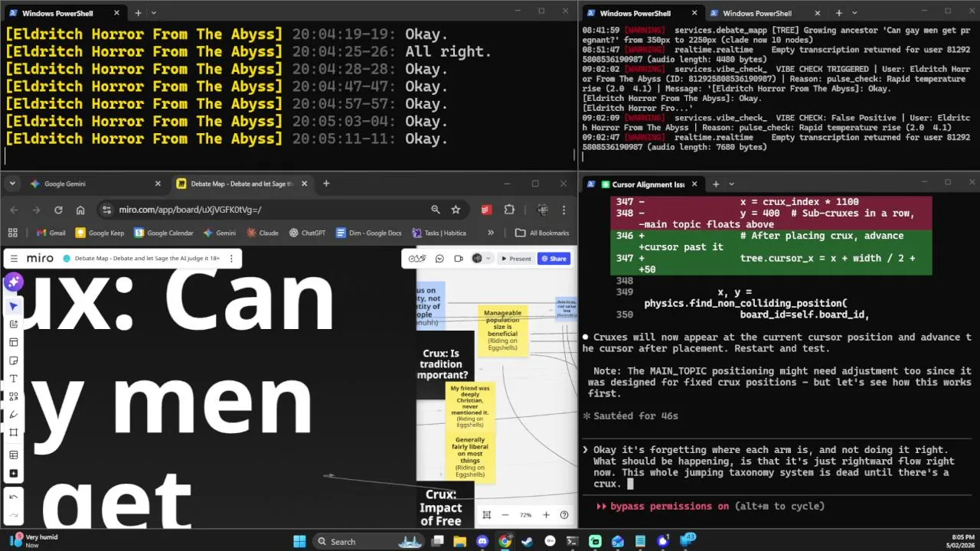980x551 pixels.
Task: Open the Miro table tool
Action: click(13, 455)
